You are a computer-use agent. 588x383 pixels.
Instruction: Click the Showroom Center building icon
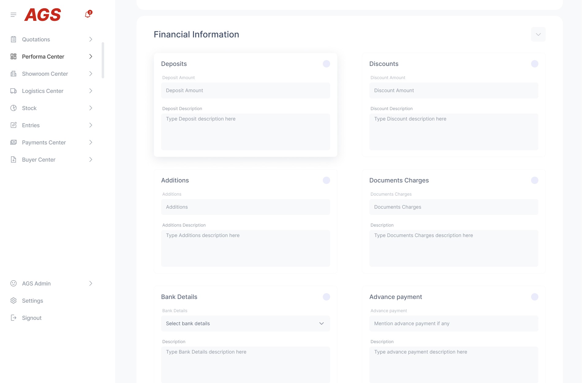click(13, 74)
